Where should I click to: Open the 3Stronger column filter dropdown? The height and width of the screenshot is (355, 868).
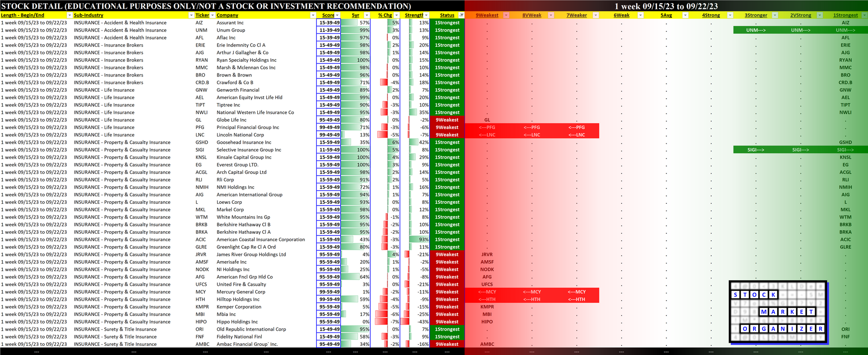pyautogui.click(x=775, y=15)
